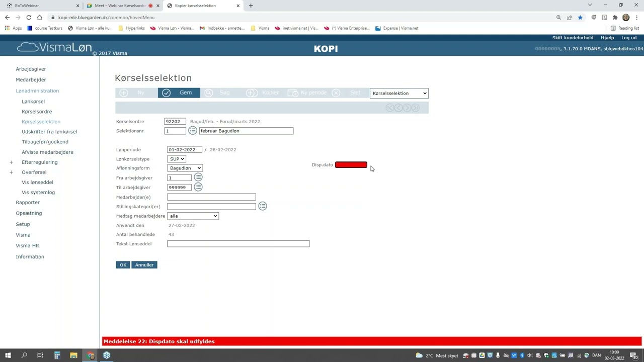Open the lookup list next to Stillingskategori(er)

tap(263, 206)
